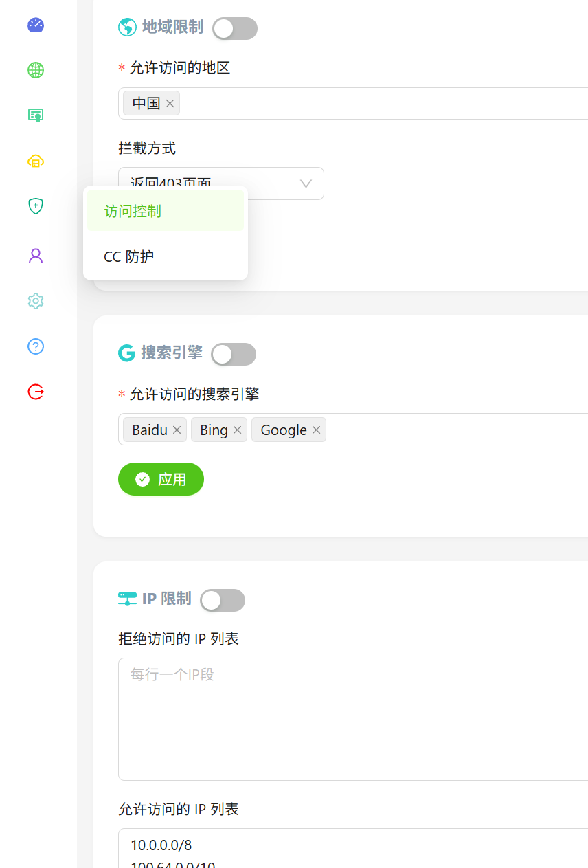Enable the IP 限制 toggle switch

[x=222, y=600]
